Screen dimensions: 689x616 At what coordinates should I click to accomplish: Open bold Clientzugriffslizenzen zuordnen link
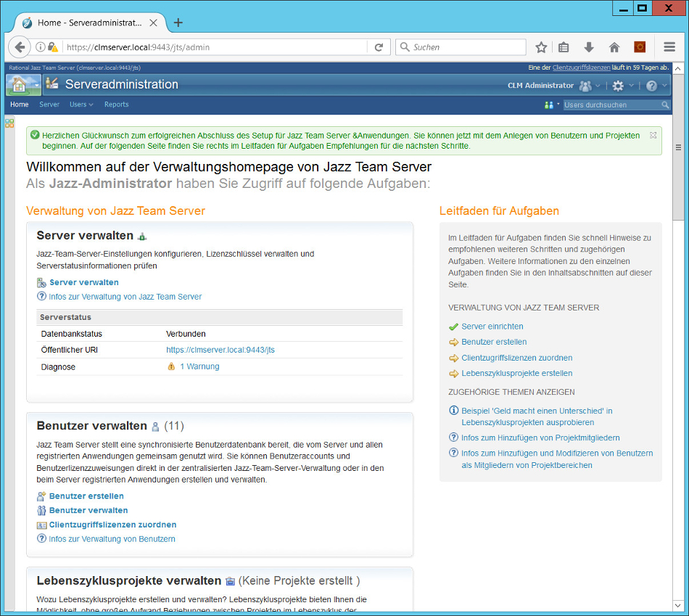pyautogui.click(x=112, y=525)
